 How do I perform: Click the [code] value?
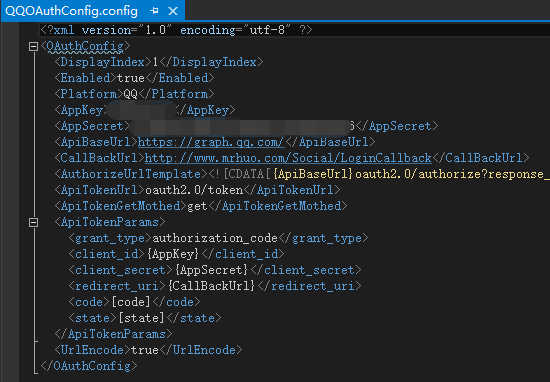[131, 302]
